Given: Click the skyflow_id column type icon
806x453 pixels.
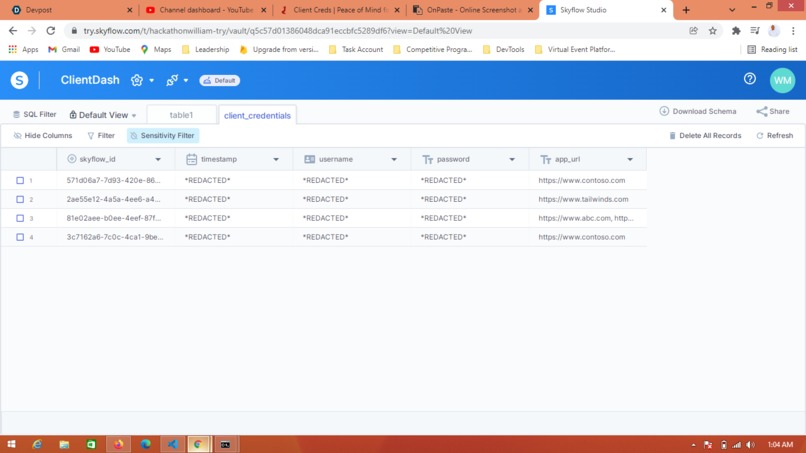Looking at the screenshot, I should point(71,159).
